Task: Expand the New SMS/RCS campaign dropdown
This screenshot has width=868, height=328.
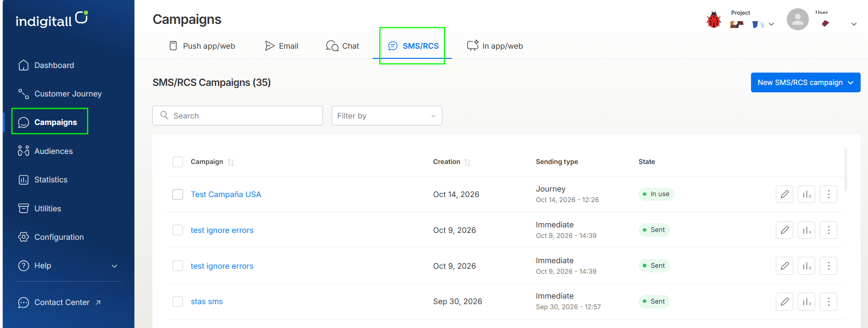Action: [x=806, y=83]
